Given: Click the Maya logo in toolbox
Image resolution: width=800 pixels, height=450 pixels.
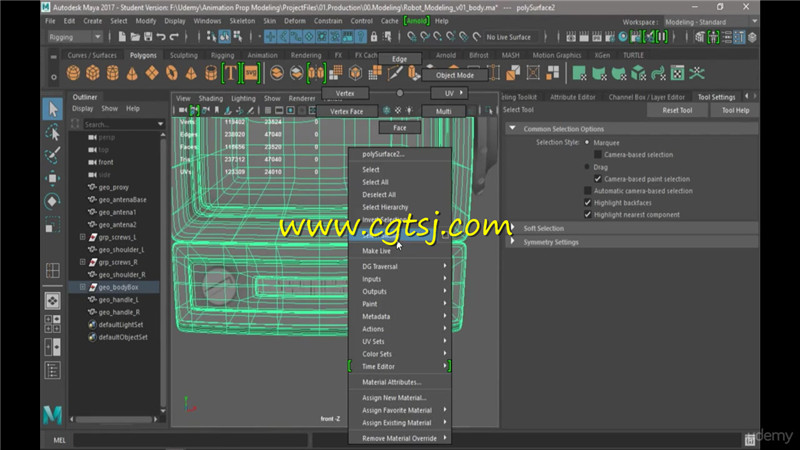Looking at the screenshot, I should click(53, 414).
